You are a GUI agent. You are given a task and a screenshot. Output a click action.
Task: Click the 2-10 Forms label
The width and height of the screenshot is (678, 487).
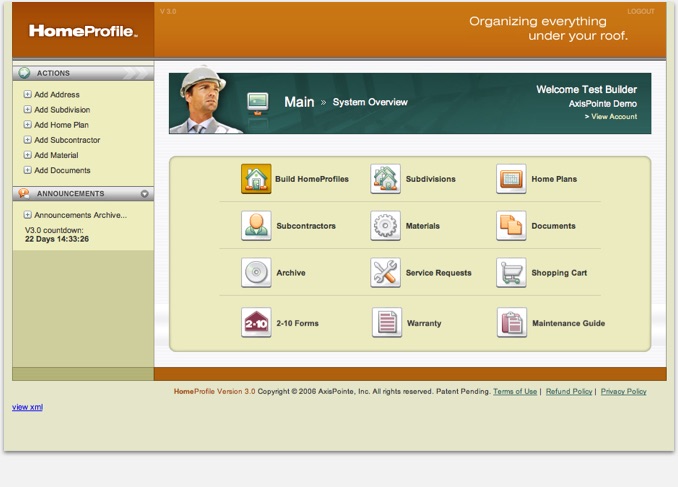pyautogui.click(x=297, y=323)
